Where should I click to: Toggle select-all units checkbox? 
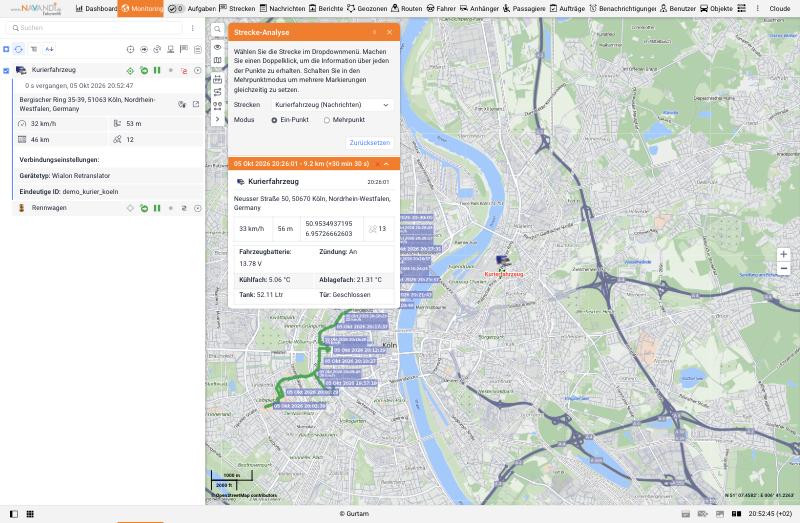6,49
